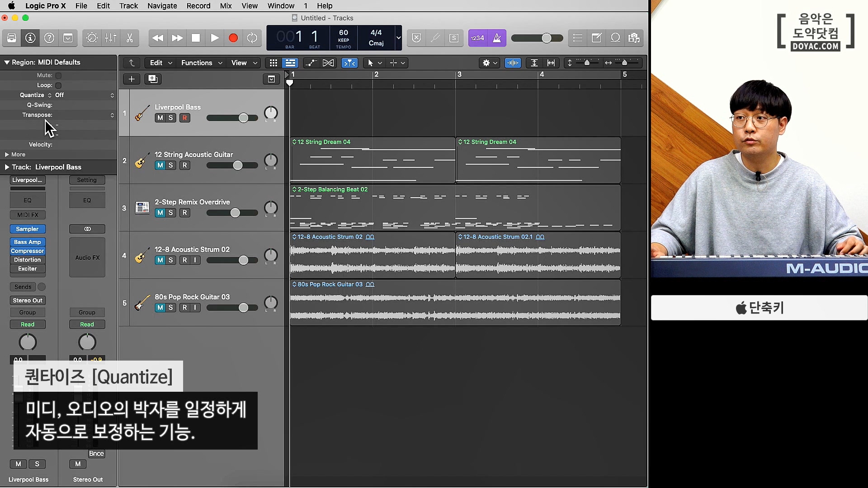The image size is (868, 488).
Task: Toggle the Metronome click button
Action: coord(497,38)
